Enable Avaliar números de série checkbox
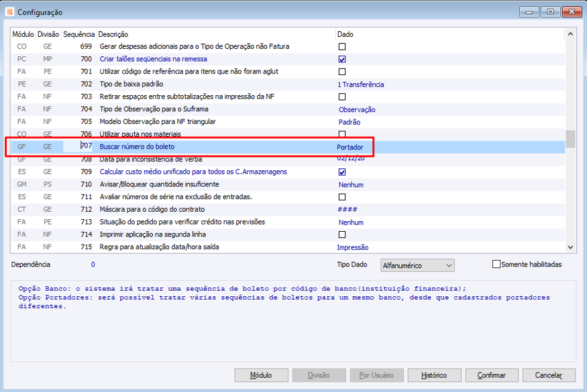The width and height of the screenshot is (587, 392). tap(341, 197)
